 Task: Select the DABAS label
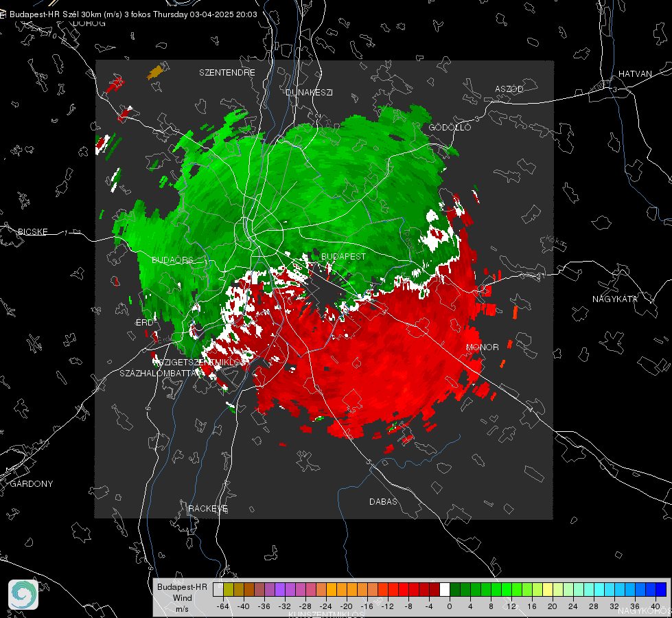pos(383,502)
